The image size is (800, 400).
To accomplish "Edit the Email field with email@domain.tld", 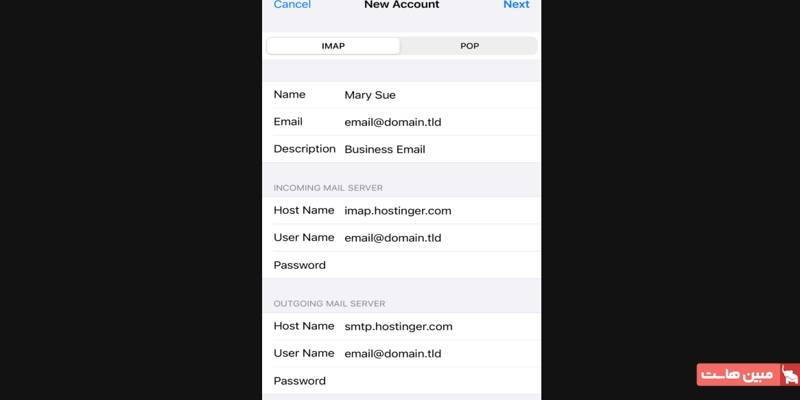I will pyautogui.click(x=402, y=122).
